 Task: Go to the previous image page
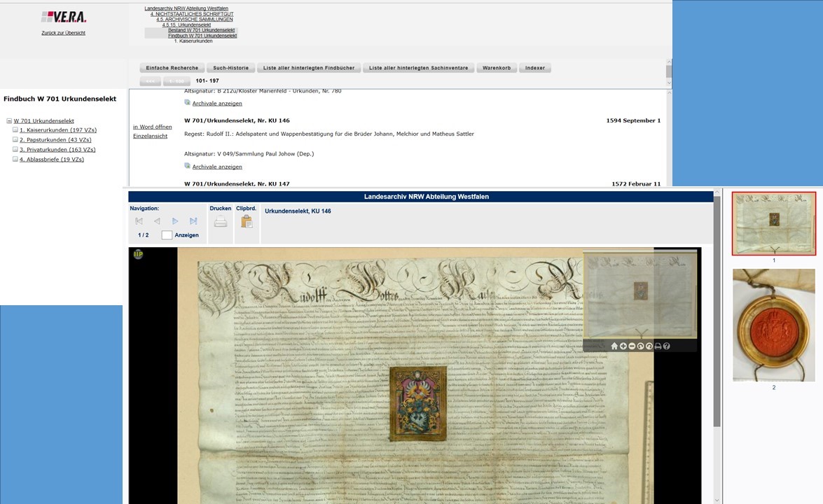coord(157,221)
